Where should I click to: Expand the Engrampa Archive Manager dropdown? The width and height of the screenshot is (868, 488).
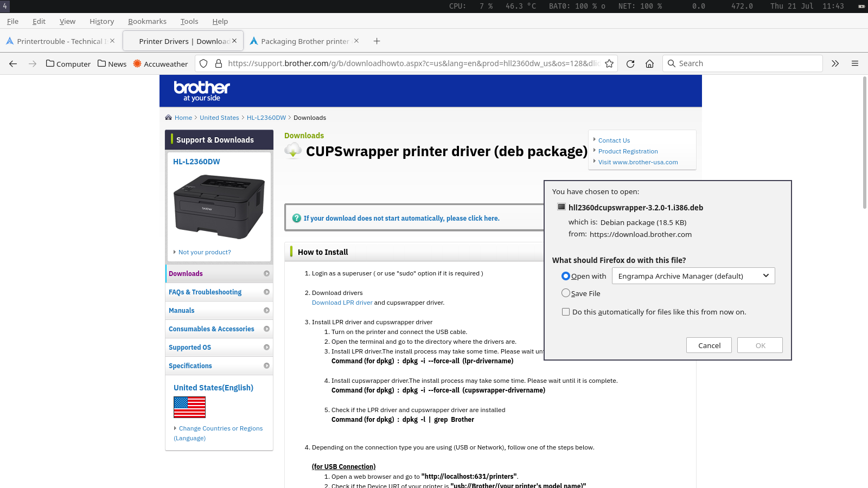693,275
